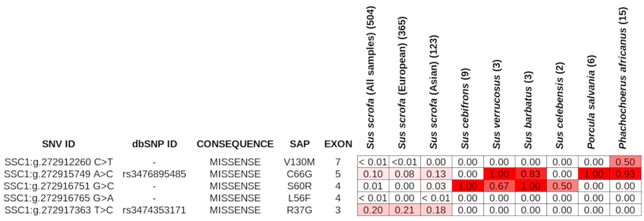This screenshot has width=644, height=221.
Task: Select the Sus scrofa (European) (365) label
Action: click(402, 82)
